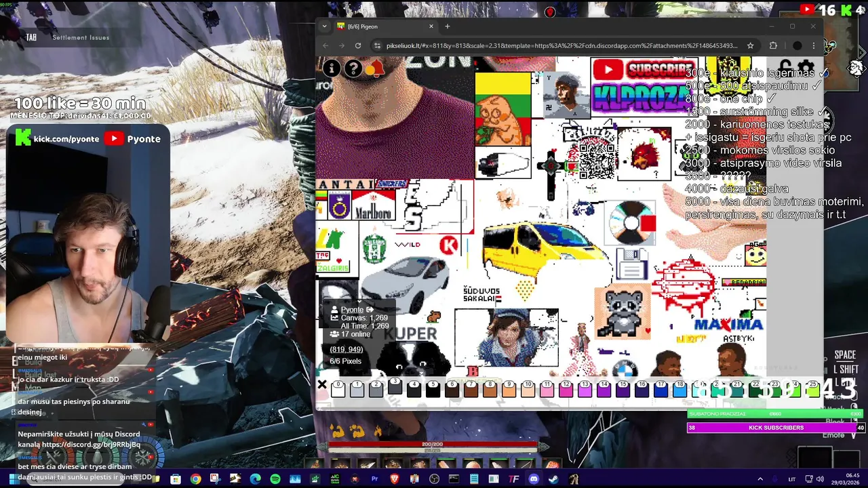Pick navy color swatch 16
This screenshot has height=488, width=868.
click(x=642, y=388)
